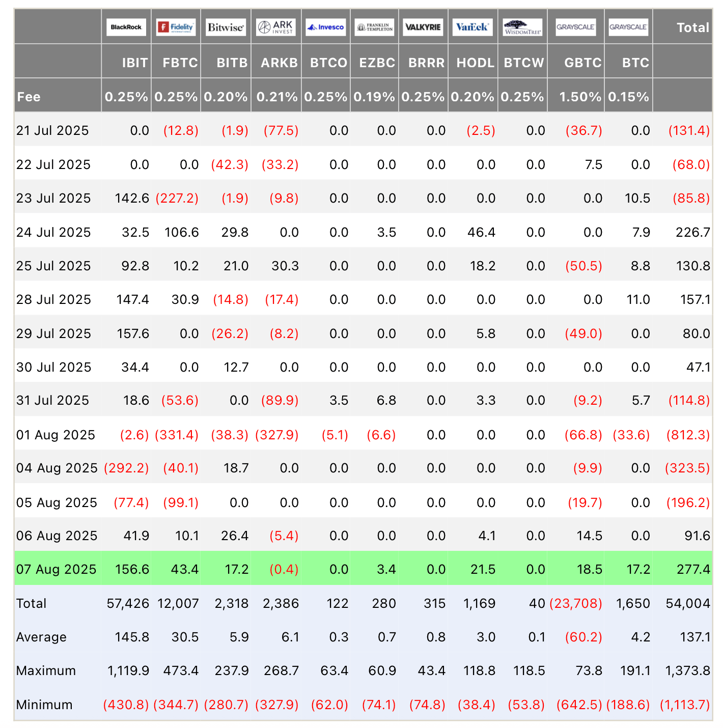
Task: Click the Average row label
Action: click(x=41, y=637)
